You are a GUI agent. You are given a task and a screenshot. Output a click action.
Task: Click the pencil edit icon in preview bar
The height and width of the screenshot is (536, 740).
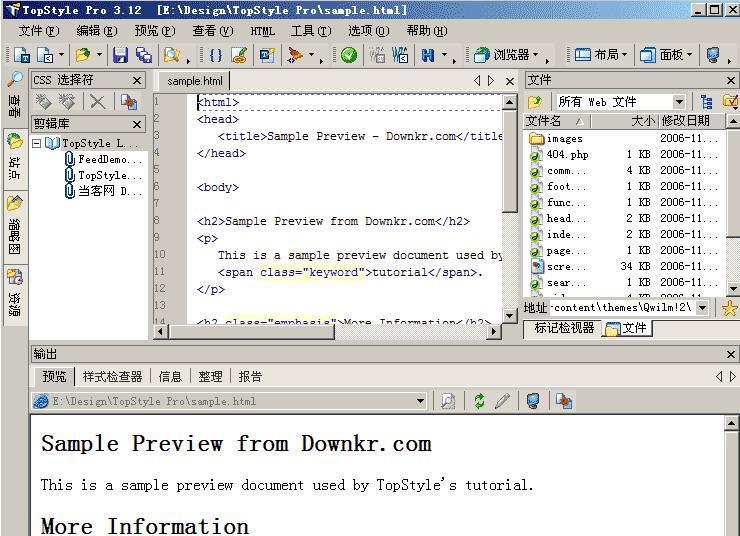pos(503,401)
